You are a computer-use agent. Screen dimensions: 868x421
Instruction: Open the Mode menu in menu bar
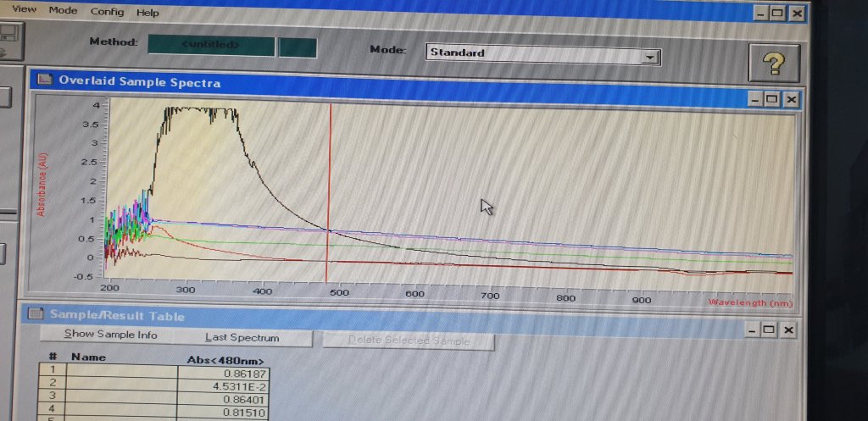coord(63,11)
